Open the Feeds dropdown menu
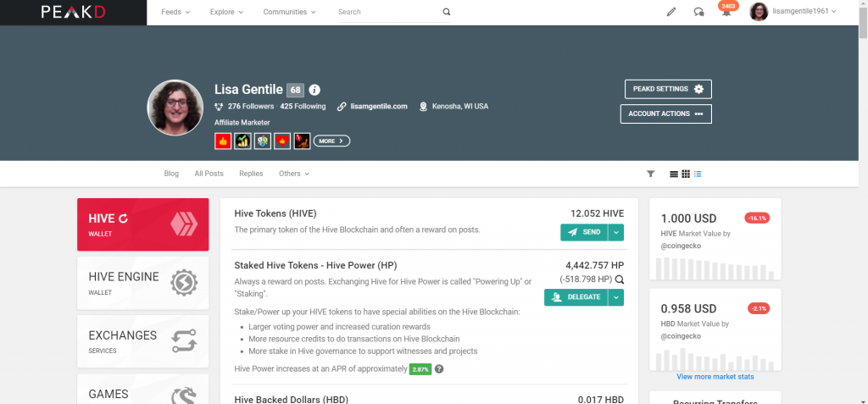This screenshot has width=868, height=404. point(175,12)
